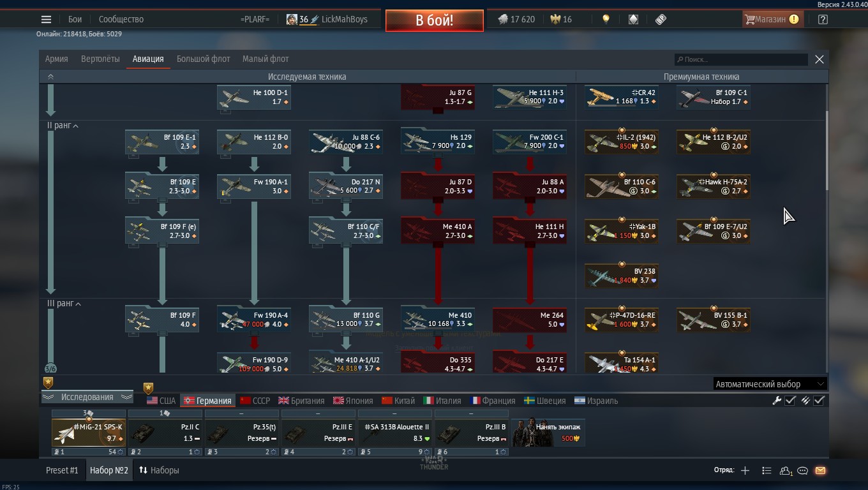
Task: Select the Китай nation tab
Action: click(398, 401)
